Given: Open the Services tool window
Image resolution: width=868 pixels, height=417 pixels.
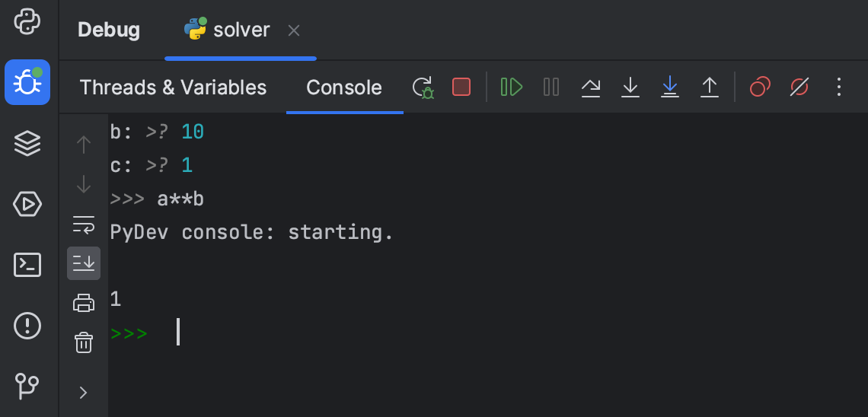Looking at the screenshot, I should tap(27, 204).
